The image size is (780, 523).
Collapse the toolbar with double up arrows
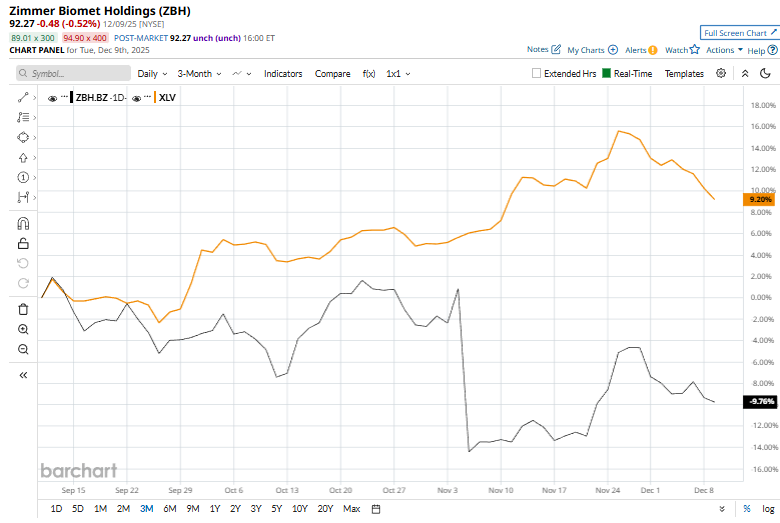(x=745, y=74)
